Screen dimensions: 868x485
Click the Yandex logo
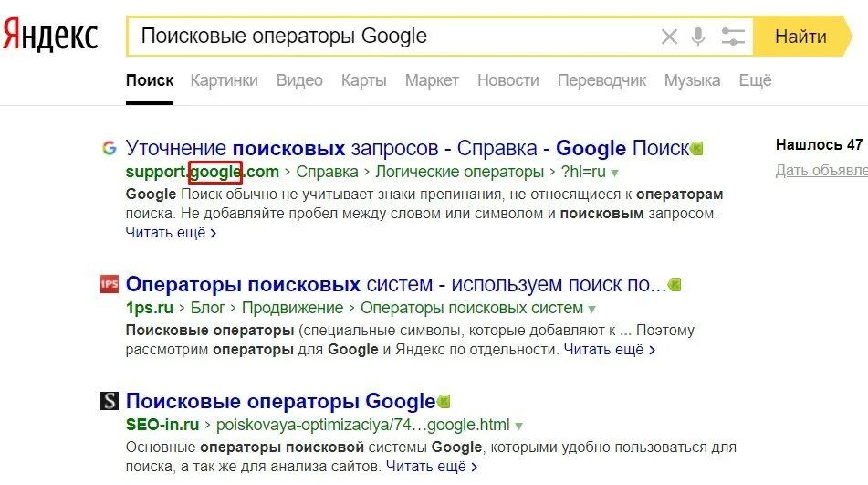coord(50,36)
